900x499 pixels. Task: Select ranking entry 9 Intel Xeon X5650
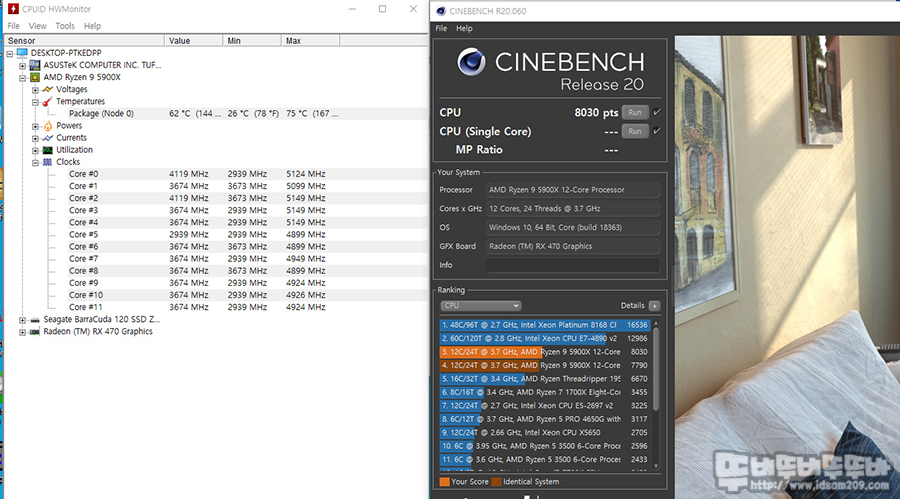tap(545, 432)
